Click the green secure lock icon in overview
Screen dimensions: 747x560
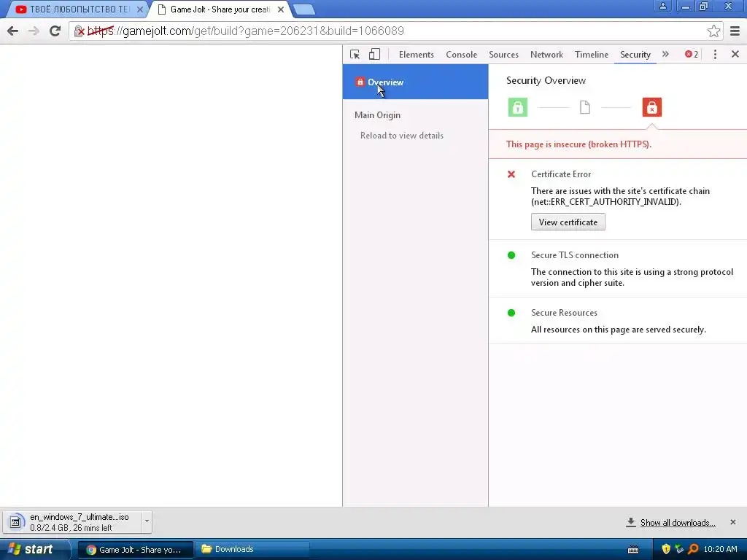point(517,107)
